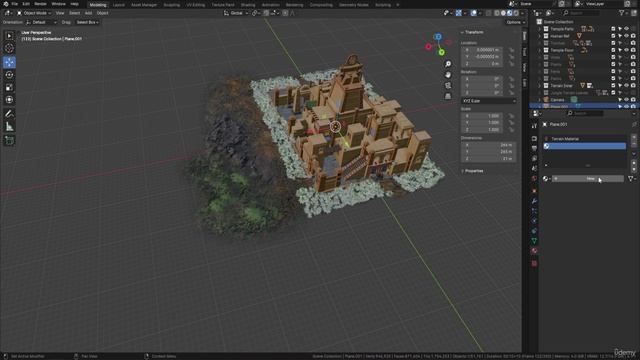This screenshot has height=360, width=640.
Task: Open the viewport Options dropdown
Action: coord(515,22)
